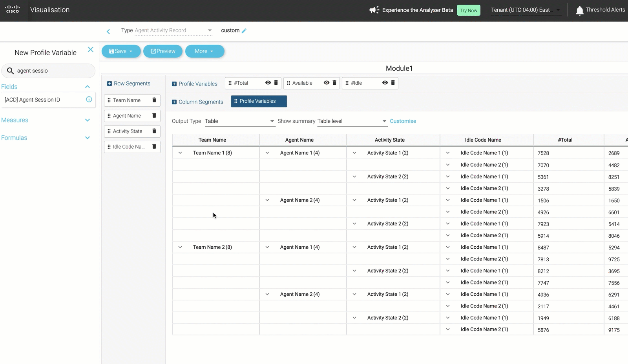Open the More menu
Viewport: 628px width, 364px height.
coord(204,51)
